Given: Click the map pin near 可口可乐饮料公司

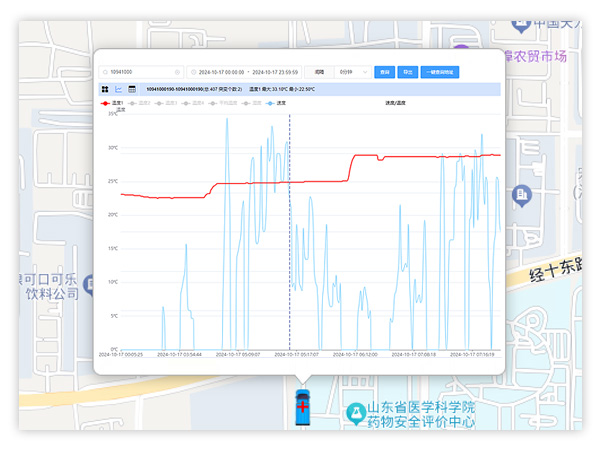Looking at the screenshot, I should [89, 283].
